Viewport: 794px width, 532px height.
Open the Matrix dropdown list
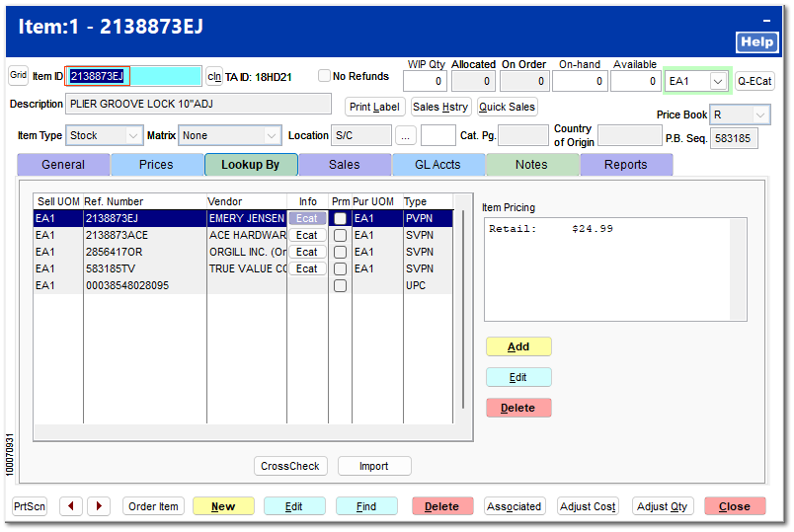[272, 136]
